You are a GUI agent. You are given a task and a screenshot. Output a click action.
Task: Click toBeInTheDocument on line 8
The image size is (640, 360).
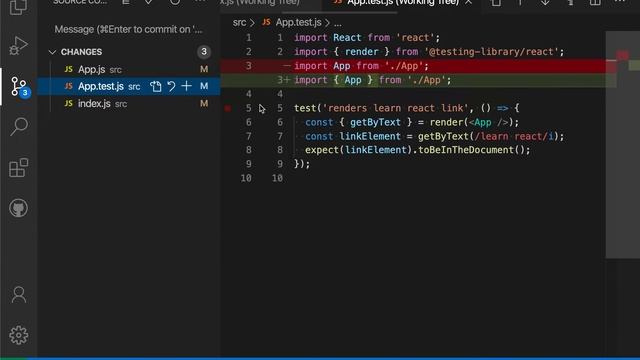466,150
